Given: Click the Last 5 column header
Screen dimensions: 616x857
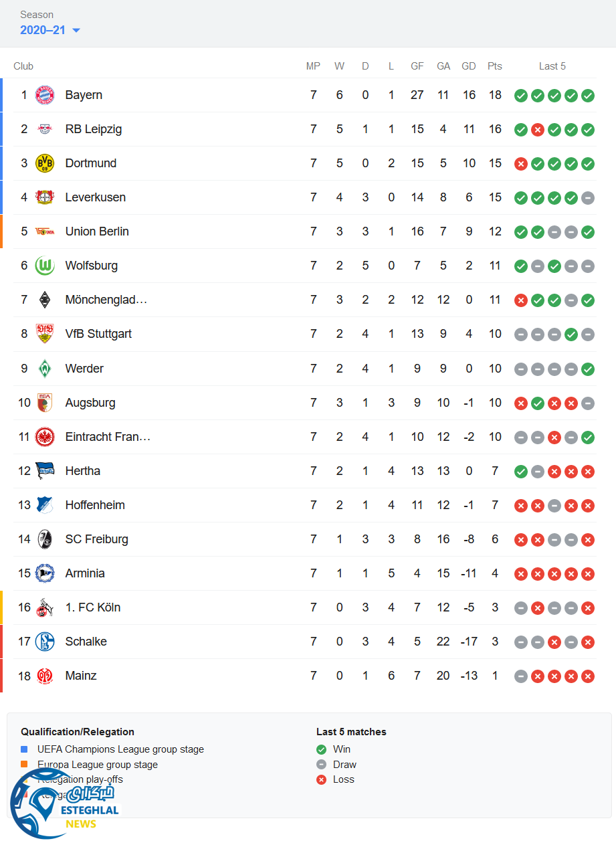Looking at the screenshot, I should (552, 66).
